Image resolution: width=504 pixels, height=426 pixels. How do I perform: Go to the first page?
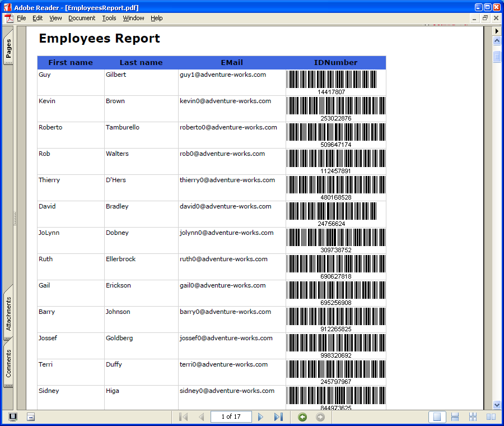[183, 417]
